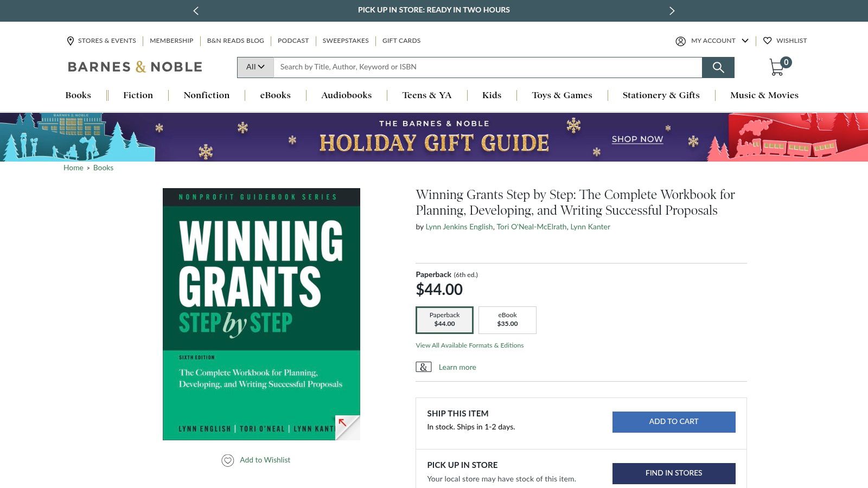Open the All search category dropdown
The image size is (868, 488).
coord(254,67)
